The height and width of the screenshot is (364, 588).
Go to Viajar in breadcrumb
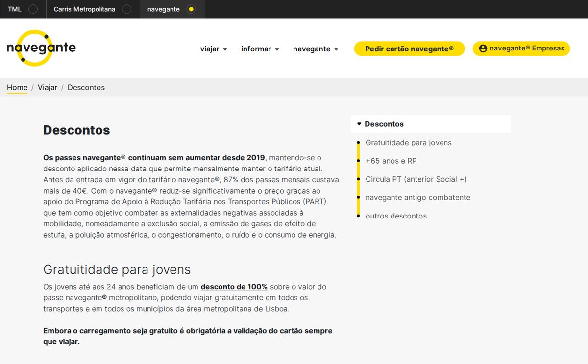pyautogui.click(x=48, y=88)
